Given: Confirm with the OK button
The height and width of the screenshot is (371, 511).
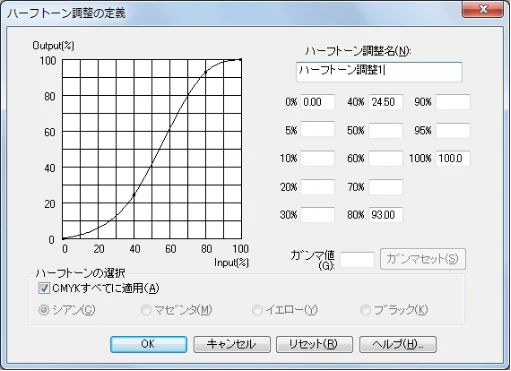Looking at the screenshot, I should click(149, 344).
